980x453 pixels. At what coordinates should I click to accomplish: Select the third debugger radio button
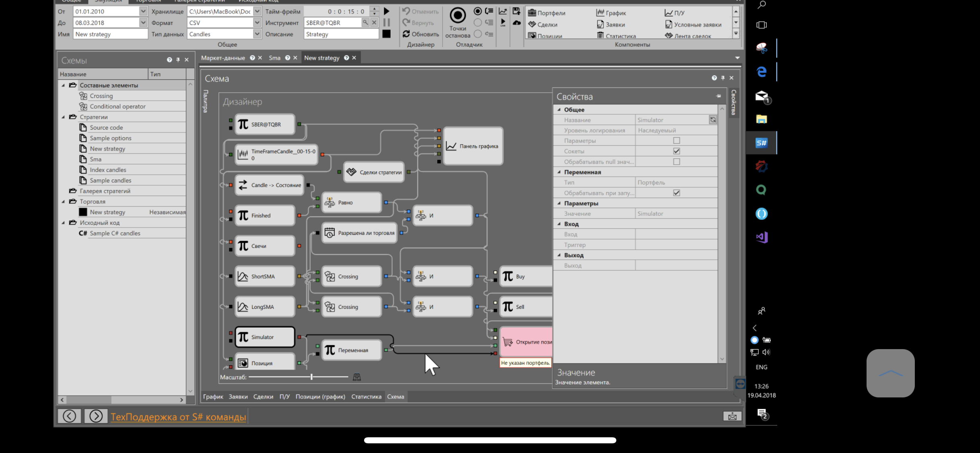click(478, 34)
